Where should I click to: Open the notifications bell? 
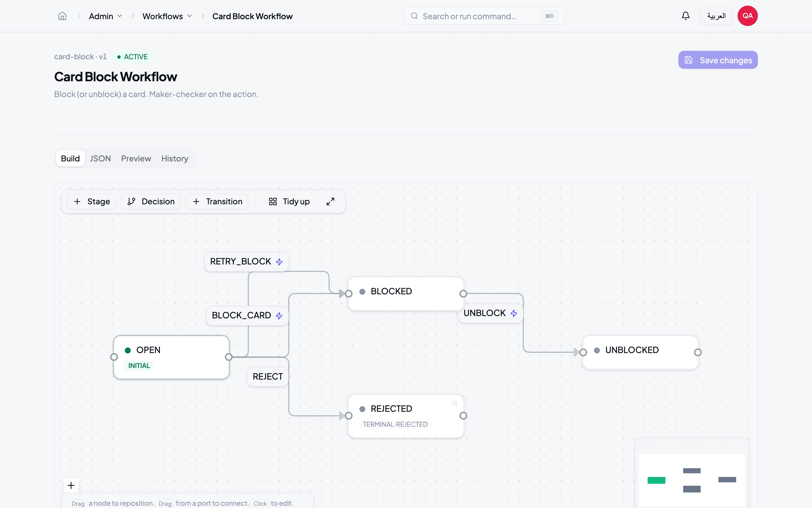[685, 16]
